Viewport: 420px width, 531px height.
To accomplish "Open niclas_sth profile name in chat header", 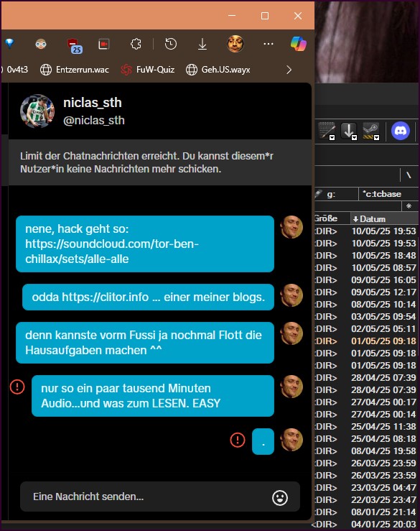I will [x=93, y=103].
